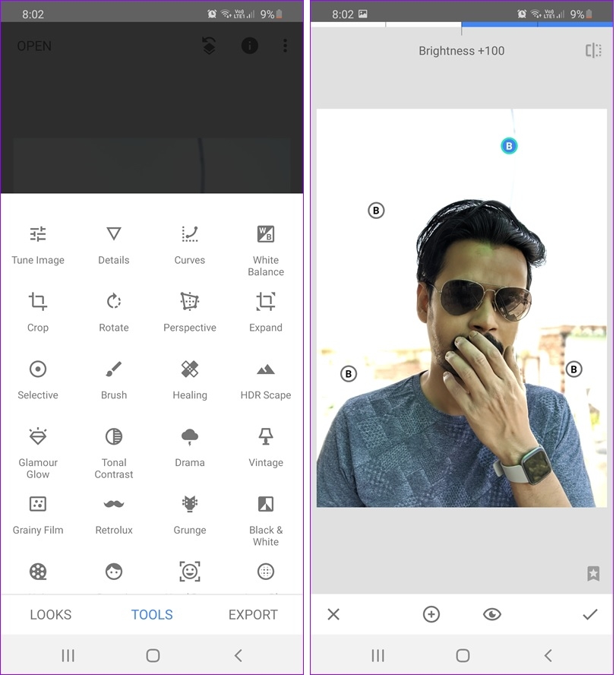Tap recent apps button on left phone

68,656
